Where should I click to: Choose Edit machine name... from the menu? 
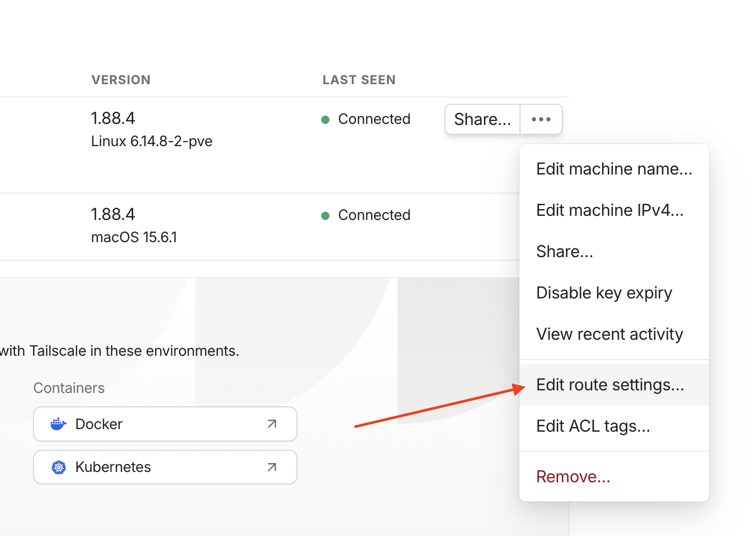614,169
